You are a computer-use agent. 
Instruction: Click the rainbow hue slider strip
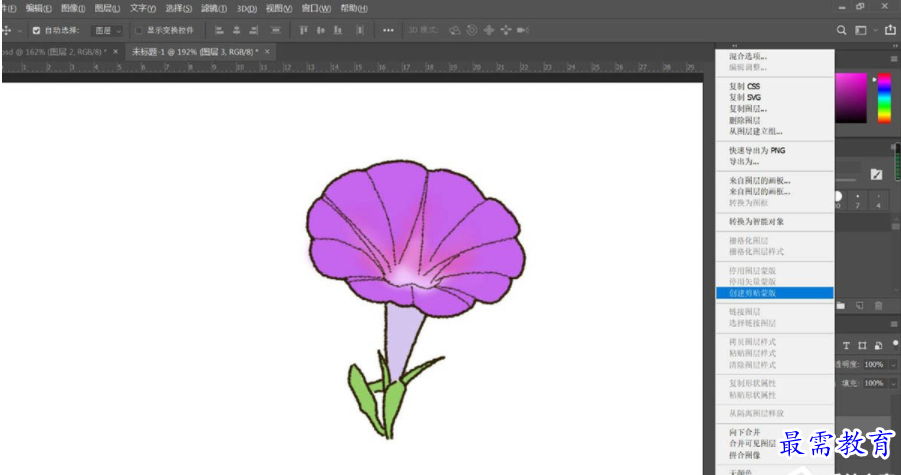(x=884, y=98)
